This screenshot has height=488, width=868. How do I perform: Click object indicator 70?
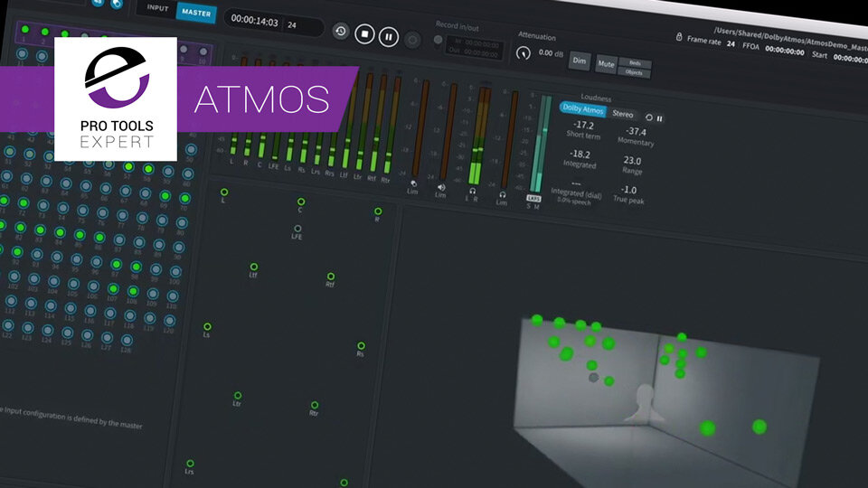[x=184, y=198]
